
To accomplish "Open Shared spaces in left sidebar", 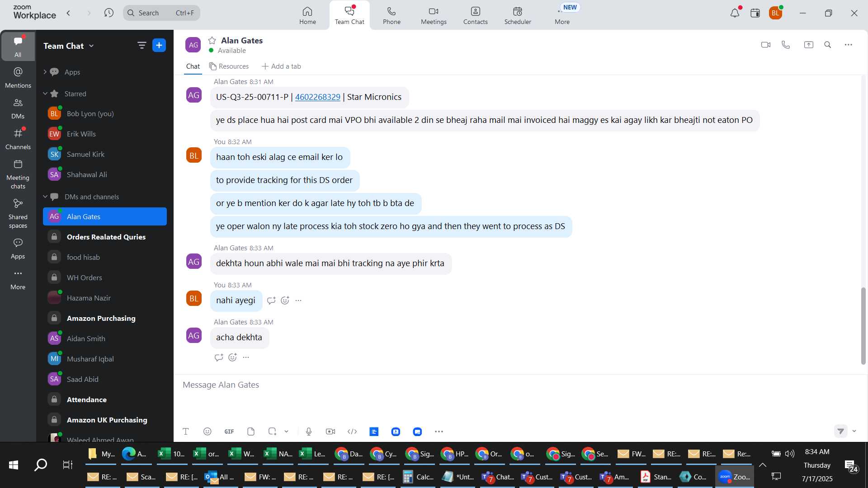I will click(18, 213).
